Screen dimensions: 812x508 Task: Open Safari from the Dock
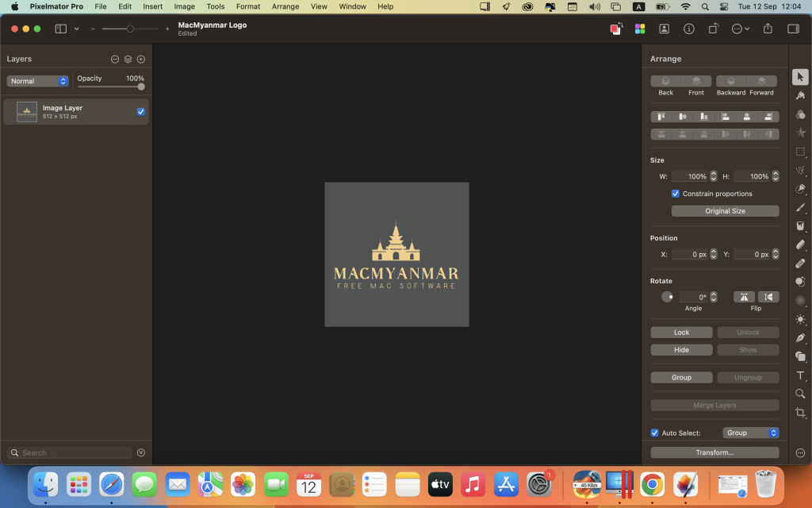[x=111, y=485]
